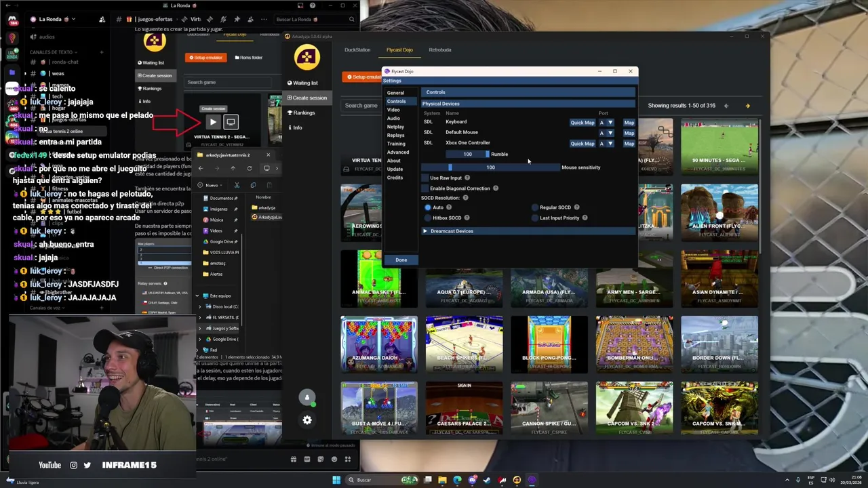
Task: Click the Arkadyzja user profile icon
Action: coord(307,398)
